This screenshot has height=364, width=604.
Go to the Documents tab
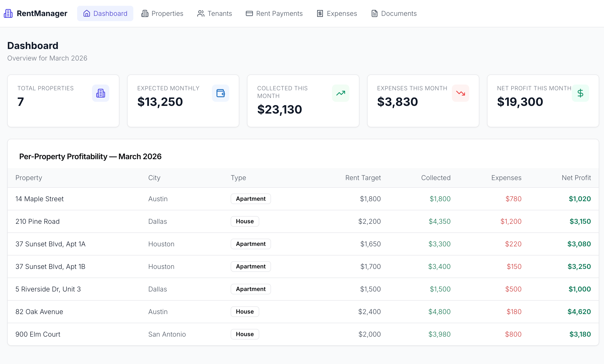pyautogui.click(x=394, y=13)
